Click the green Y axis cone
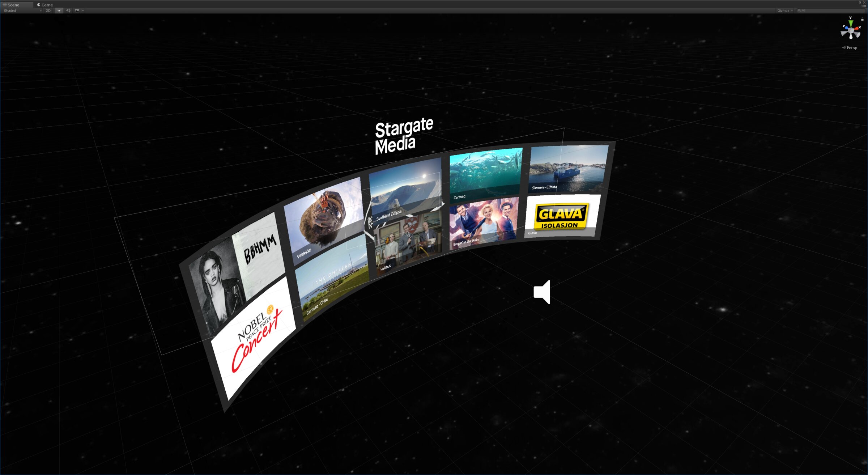 tap(851, 24)
